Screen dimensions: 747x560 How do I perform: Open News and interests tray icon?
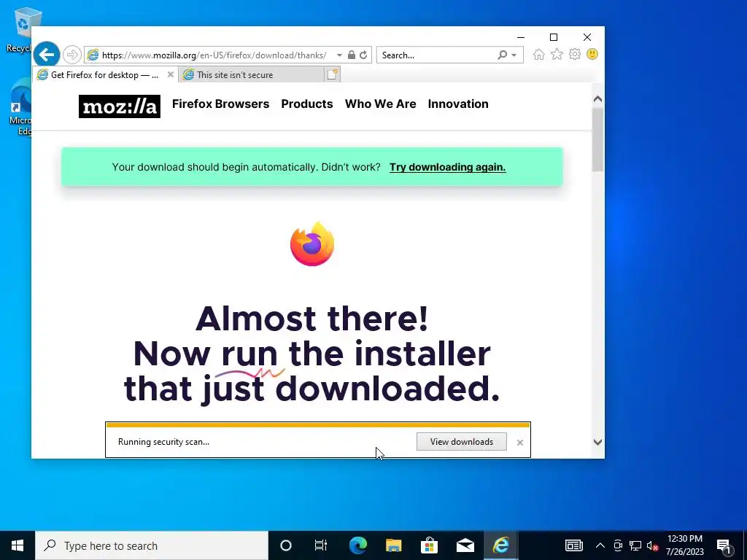click(573, 545)
